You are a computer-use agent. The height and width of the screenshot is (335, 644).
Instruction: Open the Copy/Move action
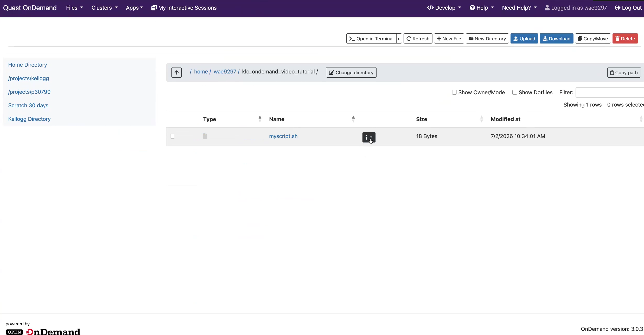click(593, 39)
